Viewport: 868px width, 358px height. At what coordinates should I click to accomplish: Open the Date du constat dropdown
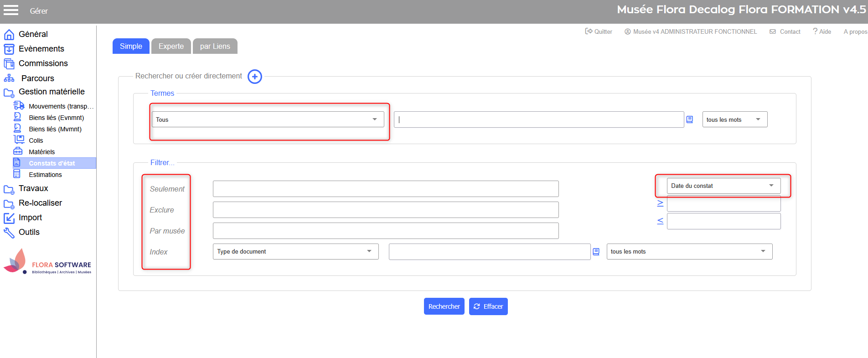[723, 186]
